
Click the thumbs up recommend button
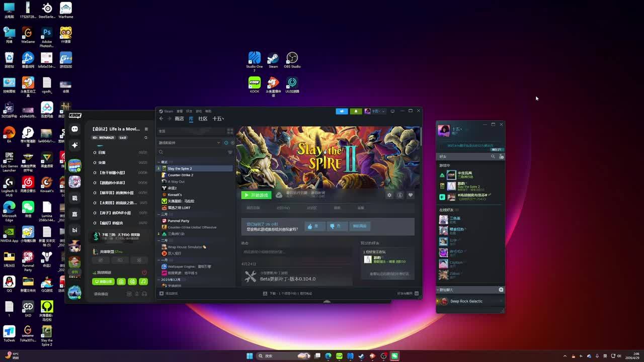pos(313,226)
